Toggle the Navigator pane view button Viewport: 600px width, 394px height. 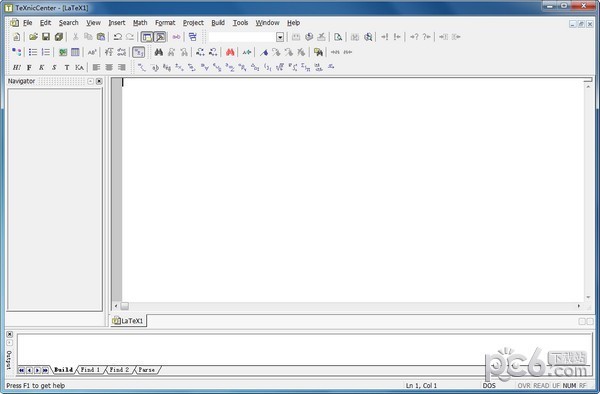[147, 37]
